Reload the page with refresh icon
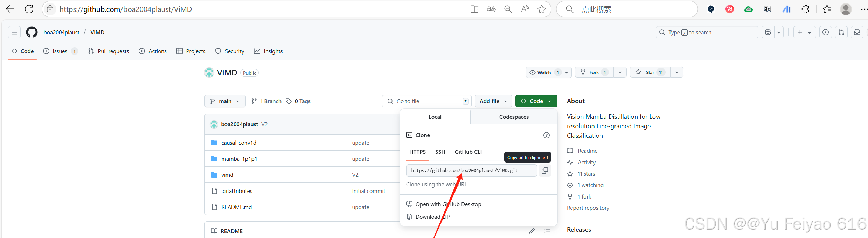The height and width of the screenshot is (238, 868). click(x=29, y=9)
